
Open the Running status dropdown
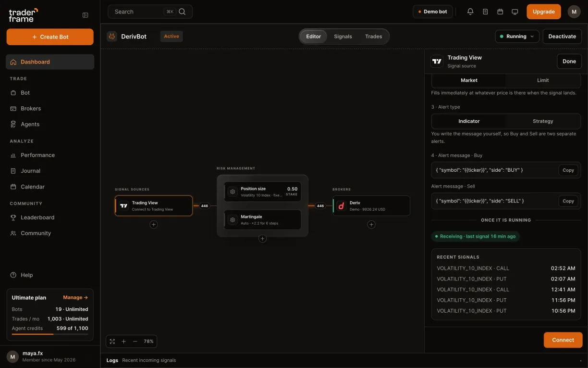(x=517, y=36)
